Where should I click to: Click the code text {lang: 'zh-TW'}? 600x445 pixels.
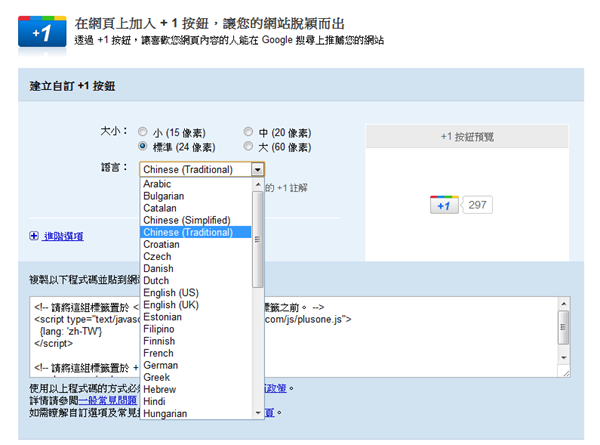point(70,331)
